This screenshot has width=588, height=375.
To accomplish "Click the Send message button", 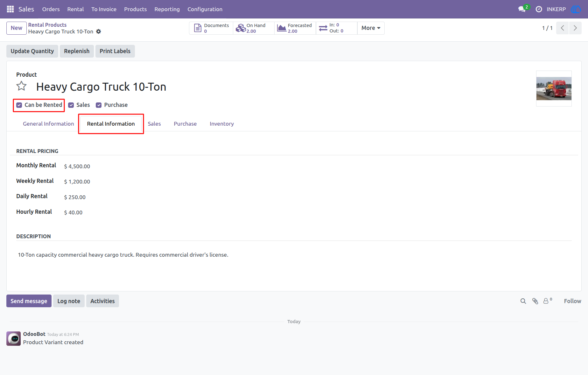I will pyautogui.click(x=29, y=301).
